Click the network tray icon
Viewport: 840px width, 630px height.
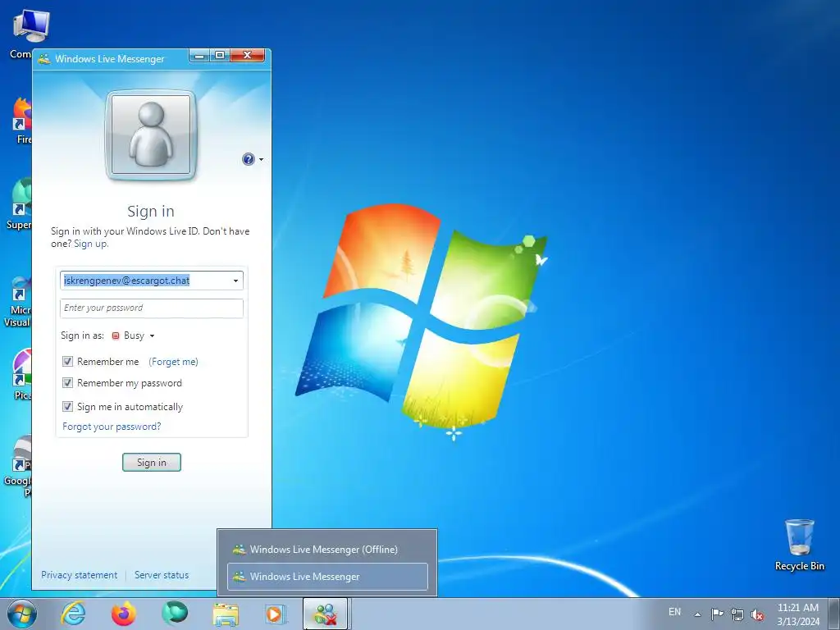pyautogui.click(x=737, y=614)
